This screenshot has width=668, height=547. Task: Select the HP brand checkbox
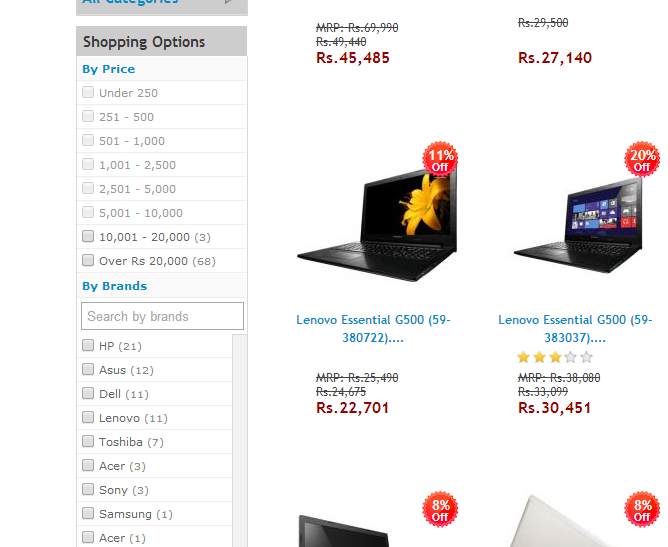88,345
